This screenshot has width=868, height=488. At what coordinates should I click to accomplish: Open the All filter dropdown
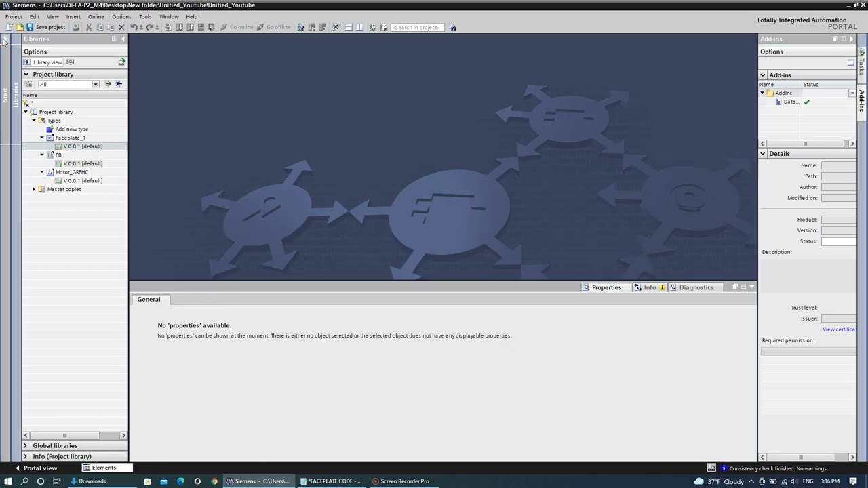click(96, 84)
